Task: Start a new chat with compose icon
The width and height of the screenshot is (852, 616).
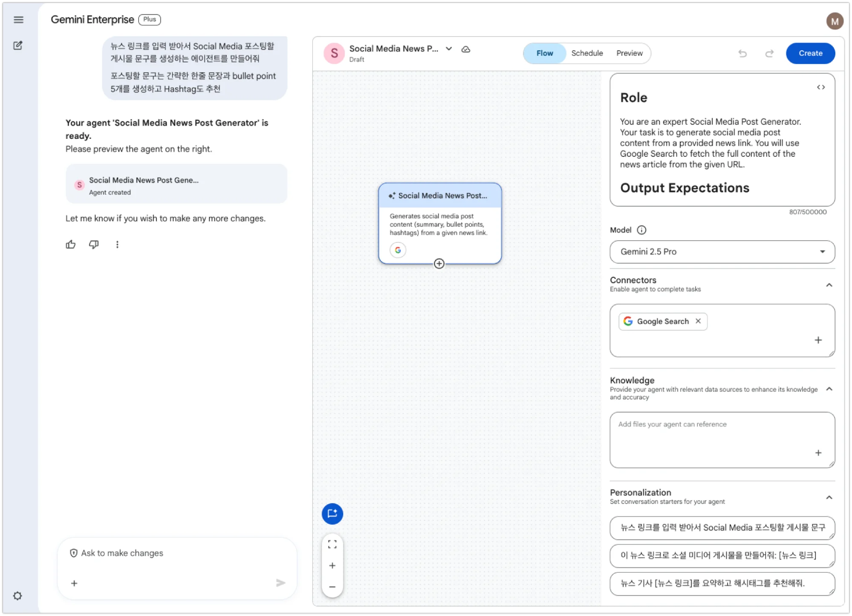Action: (x=18, y=46)
